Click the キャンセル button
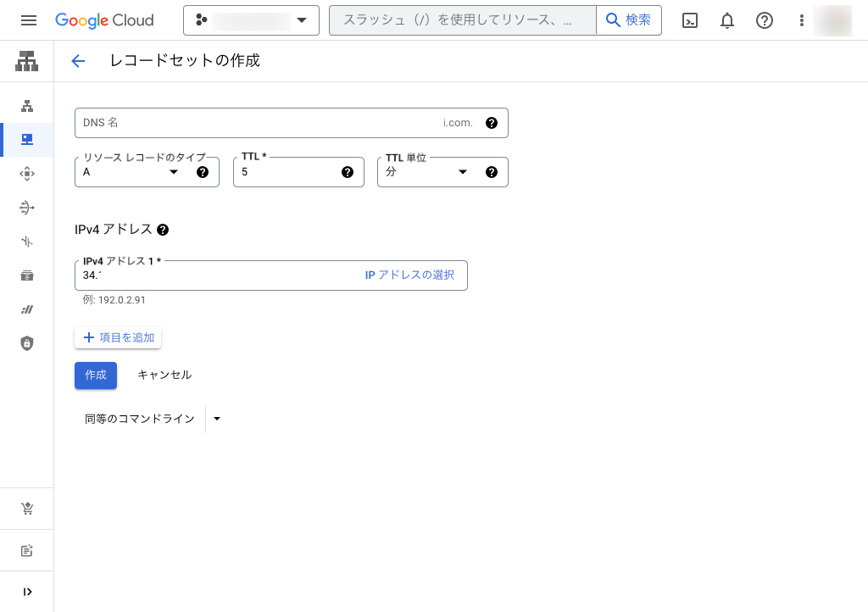 click(x=164, y=375)
